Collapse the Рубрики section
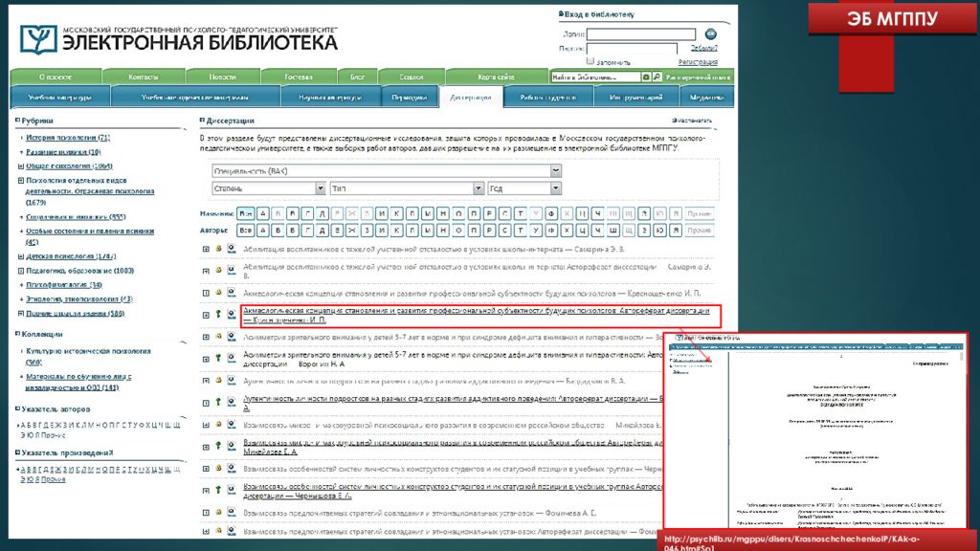980x551 pixels. tap(17, 120)
